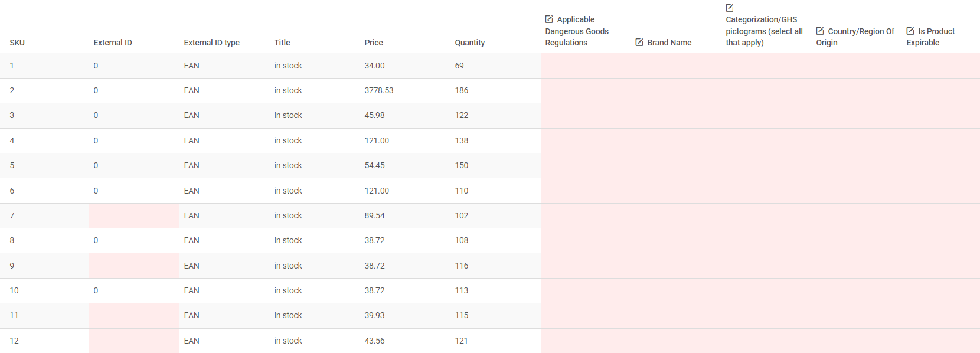Click the Quantity column header

pyautogui.click(x=470, y=43)
